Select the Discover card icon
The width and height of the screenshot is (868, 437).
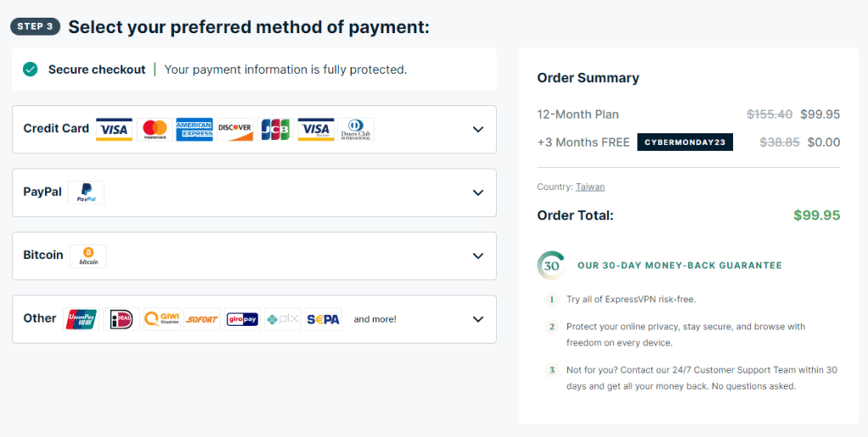235,130
